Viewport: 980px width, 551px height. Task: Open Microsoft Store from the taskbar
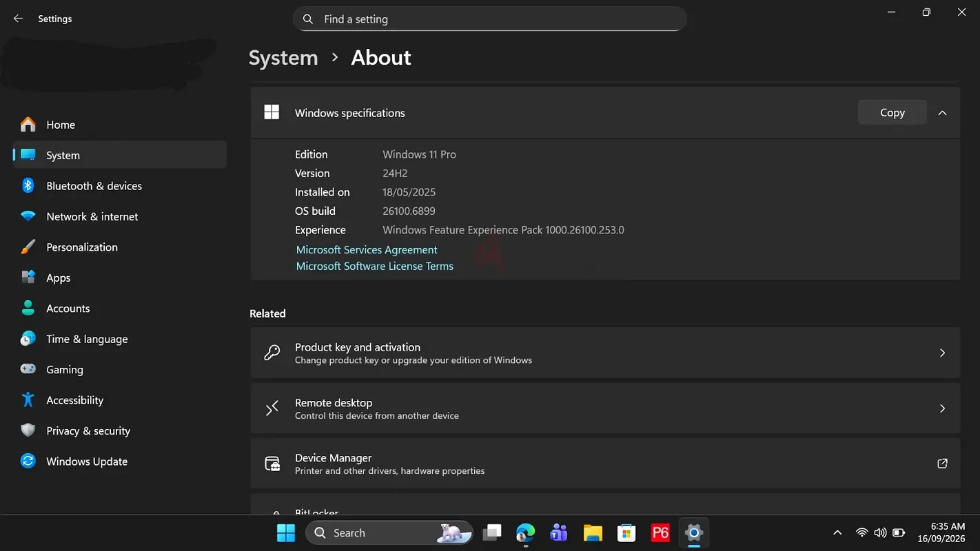(626, 533)
